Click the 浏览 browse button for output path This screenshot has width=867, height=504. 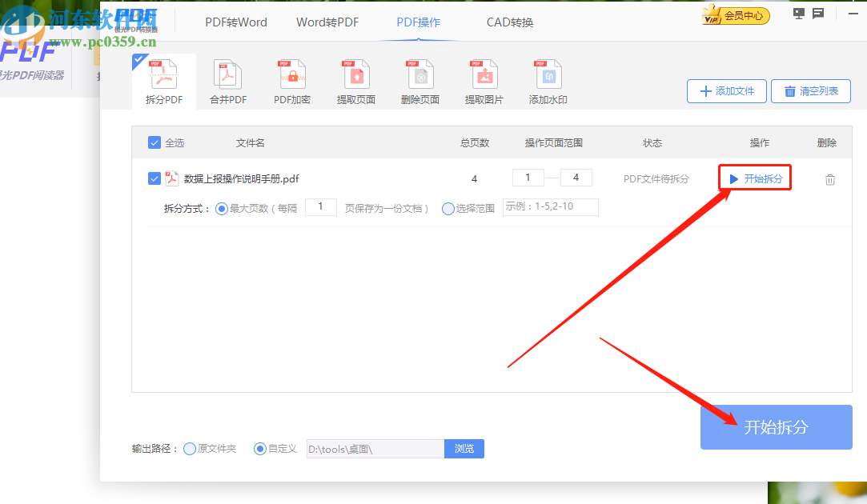point(464,448)
